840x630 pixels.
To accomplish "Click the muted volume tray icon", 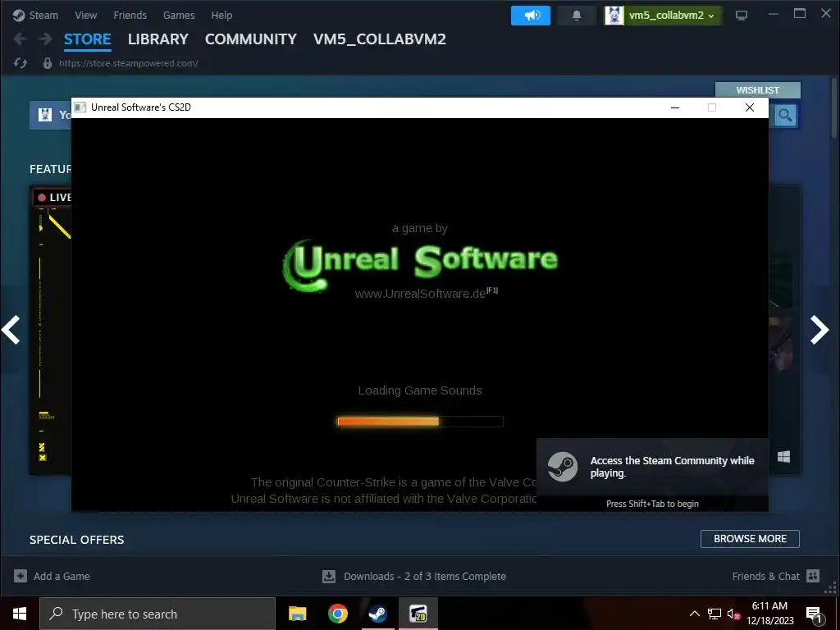I will coord(733,614).
